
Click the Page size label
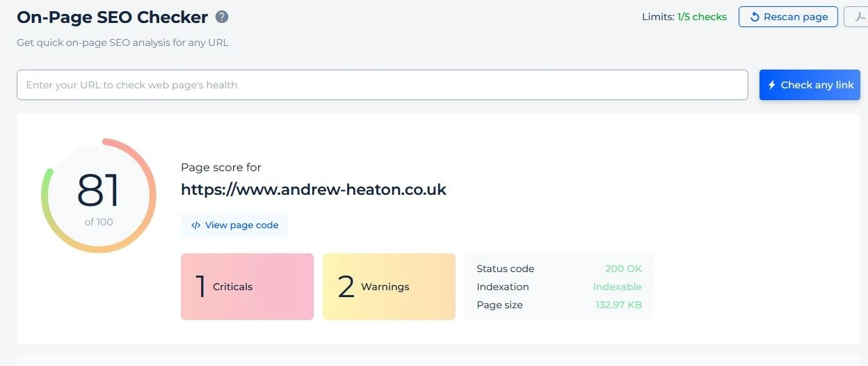click(499, 305)
